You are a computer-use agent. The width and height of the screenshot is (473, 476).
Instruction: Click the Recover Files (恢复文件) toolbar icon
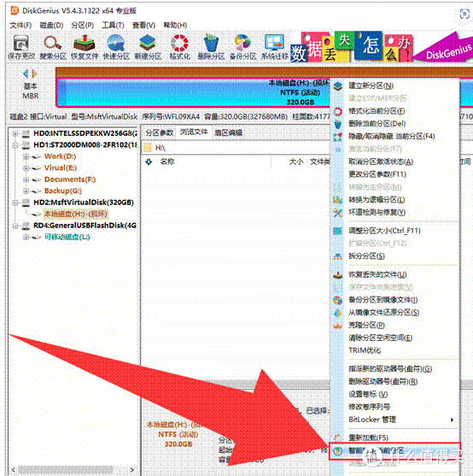[x=85, y=47]
